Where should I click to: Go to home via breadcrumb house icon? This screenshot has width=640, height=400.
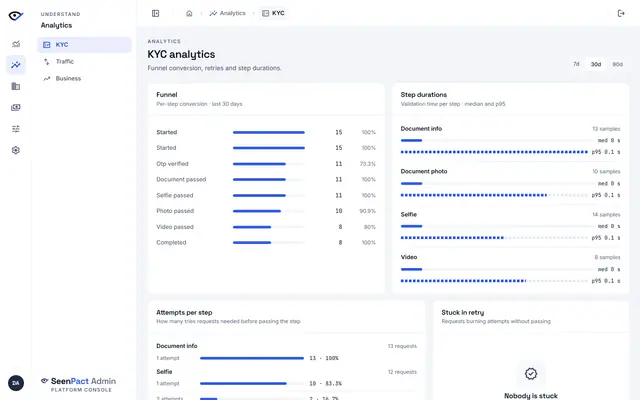pyautogui.click(x=189, y=13)
